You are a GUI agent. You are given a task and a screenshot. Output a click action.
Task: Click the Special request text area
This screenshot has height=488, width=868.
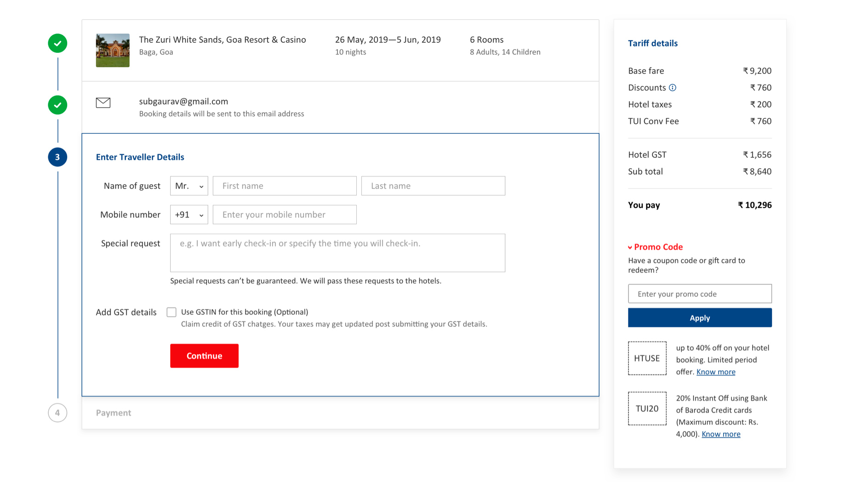pyautogui.click(x=337, y=253)
